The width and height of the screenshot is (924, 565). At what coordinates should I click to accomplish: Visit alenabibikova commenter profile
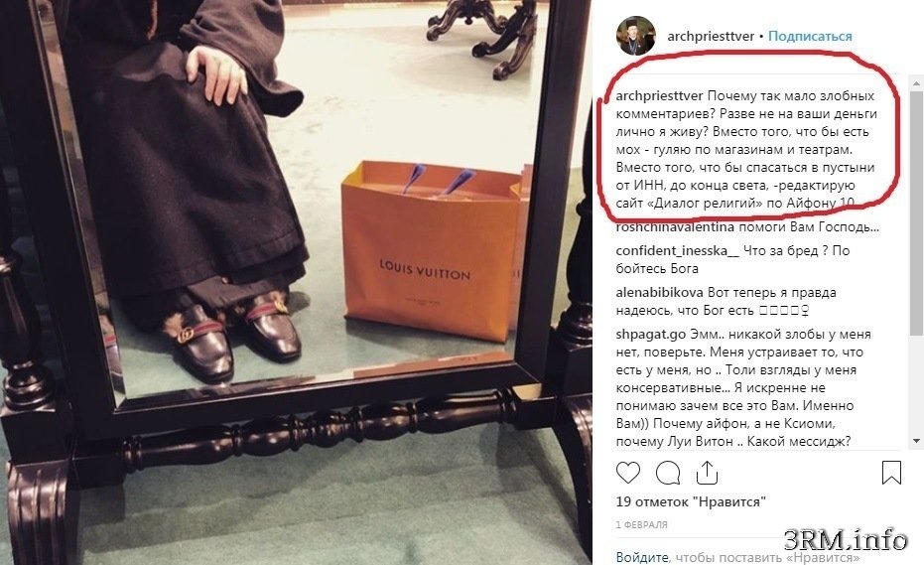pyautogui.click(x=659, y=293)
